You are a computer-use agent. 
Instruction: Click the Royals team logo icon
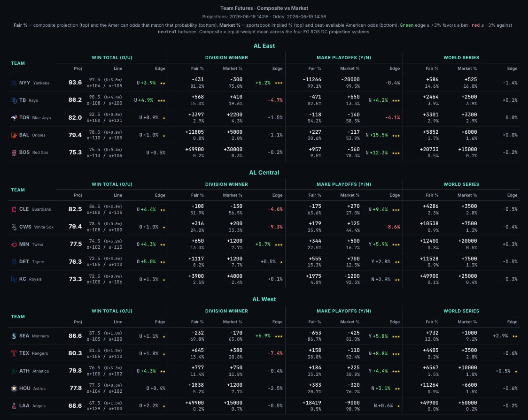[x=14, y=279]
